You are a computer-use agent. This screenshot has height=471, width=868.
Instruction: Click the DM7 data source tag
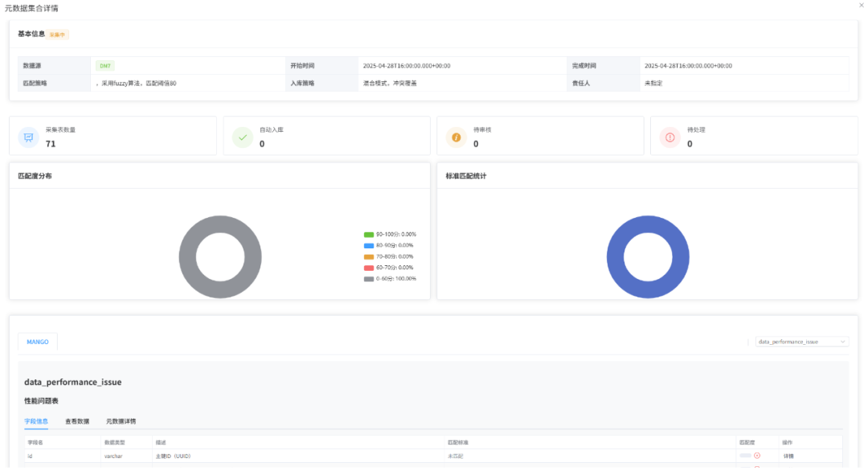click(x=105, y=65)
